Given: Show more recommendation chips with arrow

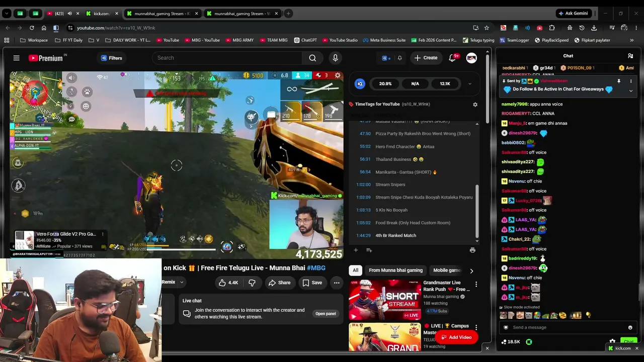Looking at the screenshot, I should (x=471, y=270).
